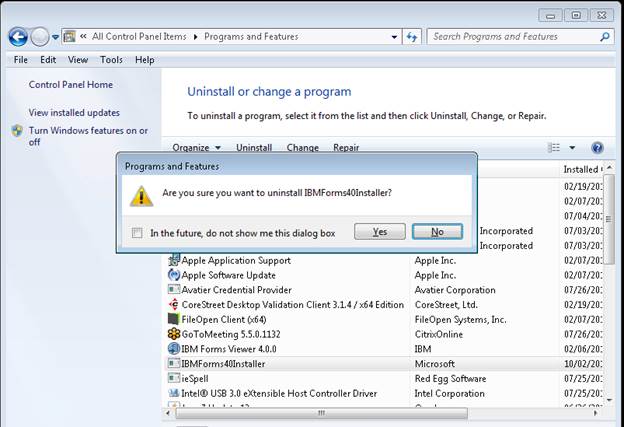Check 'In the future, do not show' checkbox
Viewport: 624px width, 427px height.
(x=137, y=233)
